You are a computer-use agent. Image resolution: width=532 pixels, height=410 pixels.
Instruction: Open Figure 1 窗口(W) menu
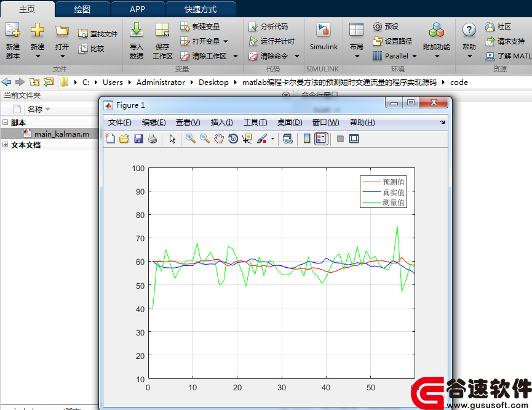326,123
